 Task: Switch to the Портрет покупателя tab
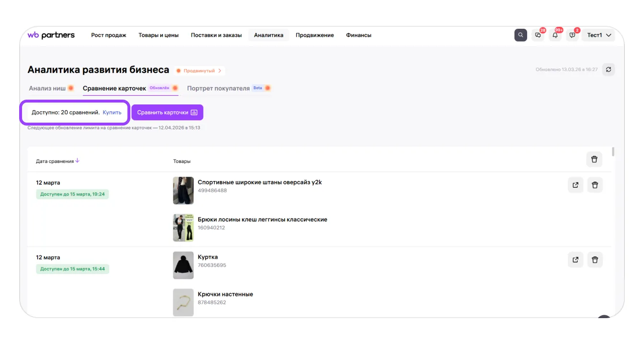point(218,88)
